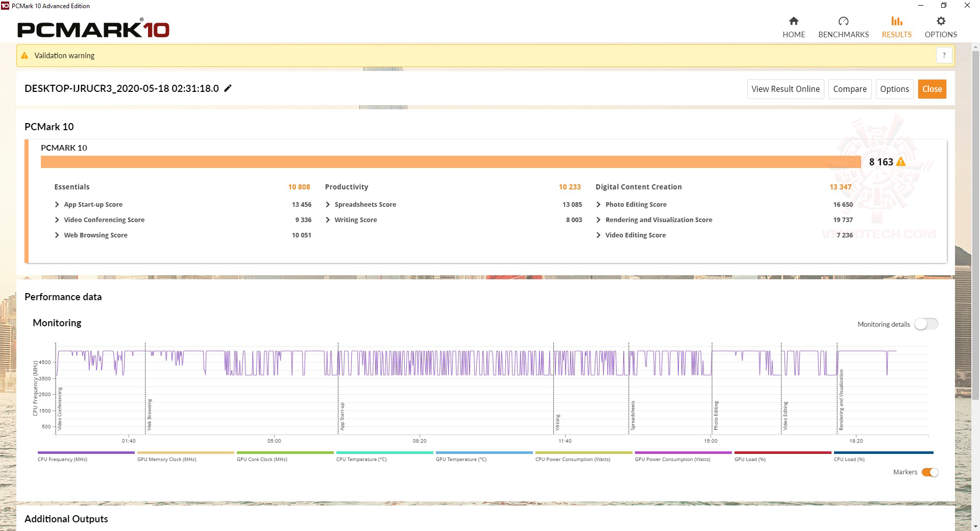980x531 pixels.
Task: Expand Video Conferencing Score details
Action: [x=57, y=220]
